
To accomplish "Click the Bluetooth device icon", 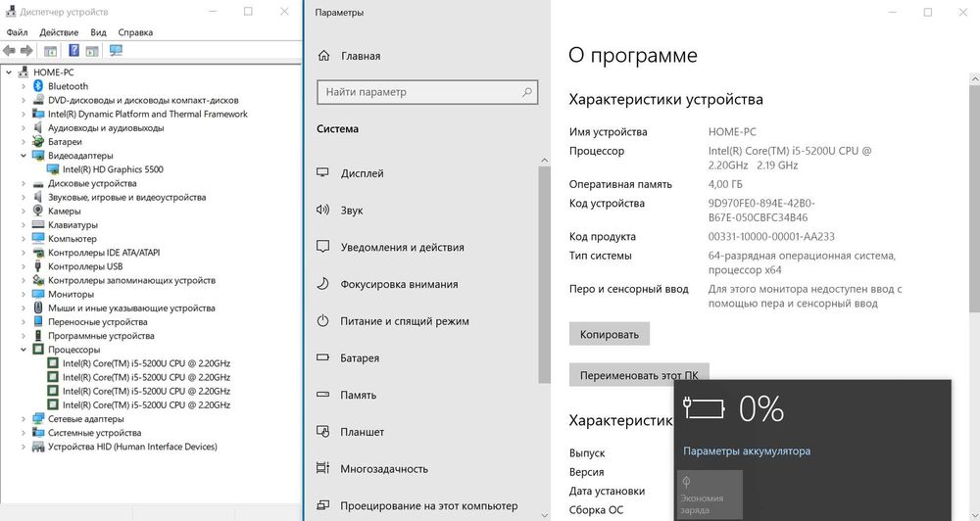I will coord(38,86).
